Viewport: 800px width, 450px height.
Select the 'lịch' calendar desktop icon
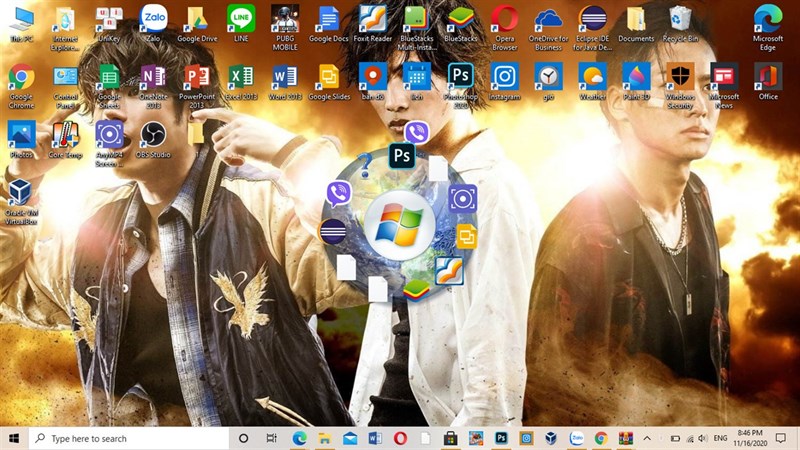pos(417,83)
